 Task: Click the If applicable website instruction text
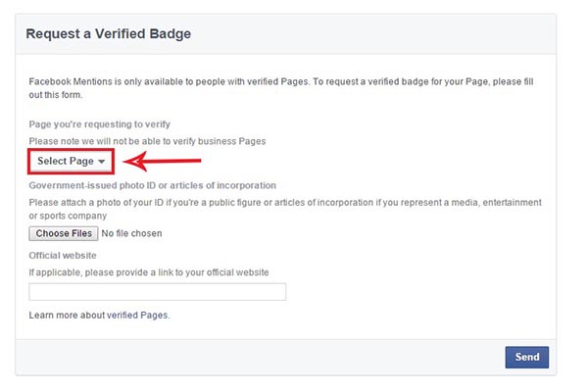coord(149,272)
